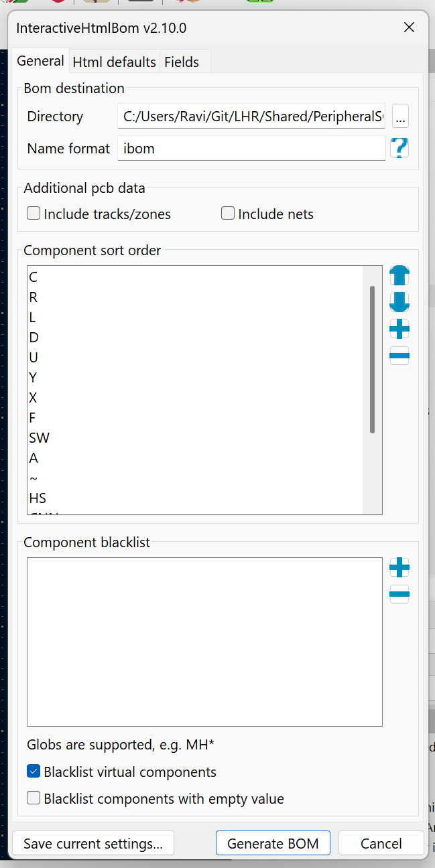Move selected sort item down
This screenshot has height=868, width=435.
point(399,302)
